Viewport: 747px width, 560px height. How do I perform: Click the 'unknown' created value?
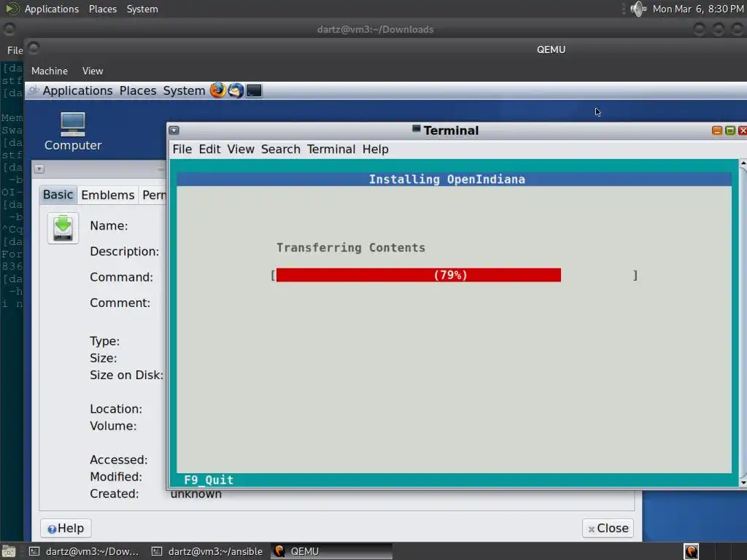[x=196, y=494]
